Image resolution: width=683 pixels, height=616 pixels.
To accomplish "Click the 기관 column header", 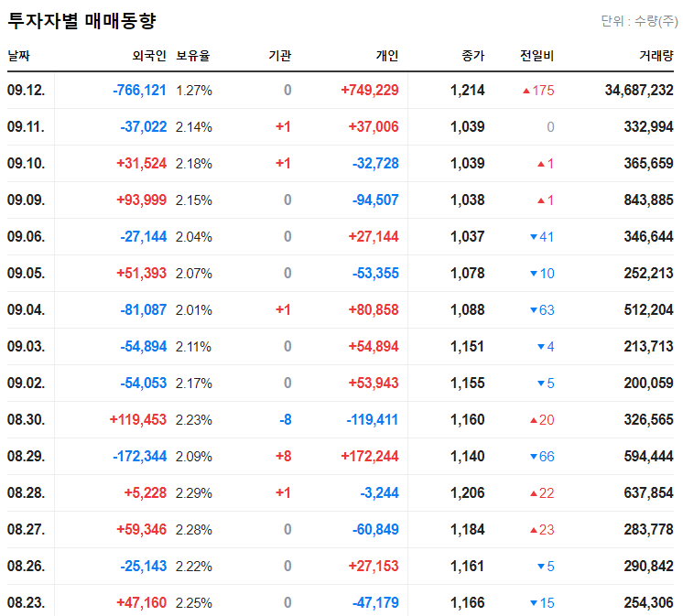I will [x=280, y=56].
